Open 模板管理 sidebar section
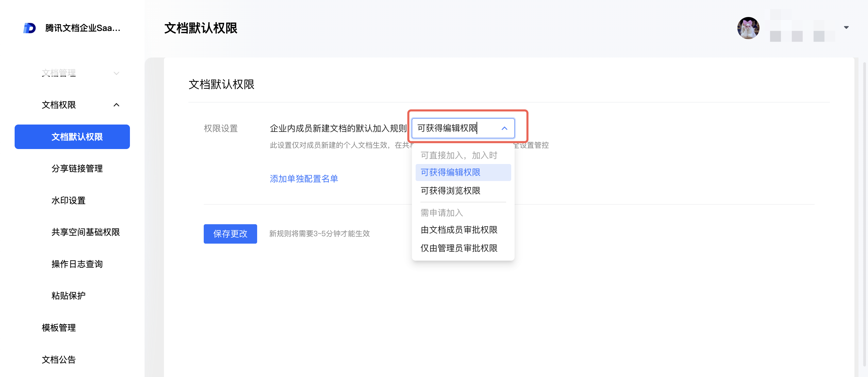 tap(59, 328)
